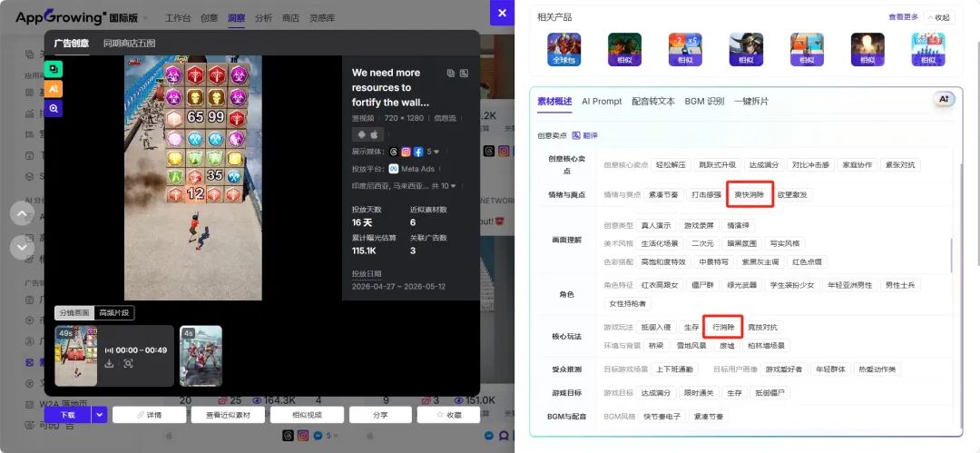Screen dimensions: 980x453
Task: Open the download options dropdown arrow
Action: pos(100,415)
